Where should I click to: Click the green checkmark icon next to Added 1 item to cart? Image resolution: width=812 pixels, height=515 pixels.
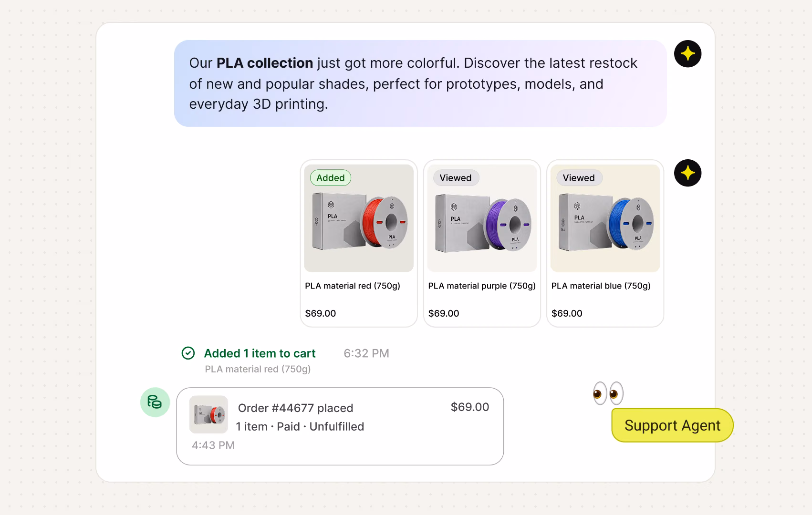coord(188,353)
